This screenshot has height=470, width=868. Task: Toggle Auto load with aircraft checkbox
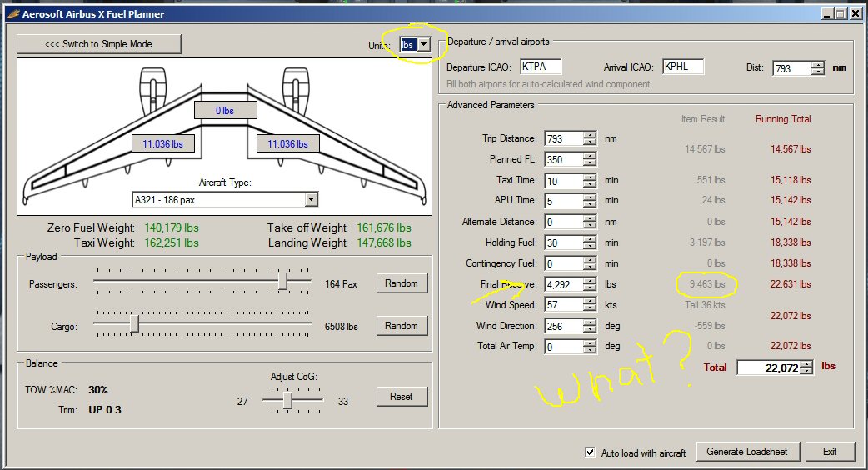pos(590,452)
